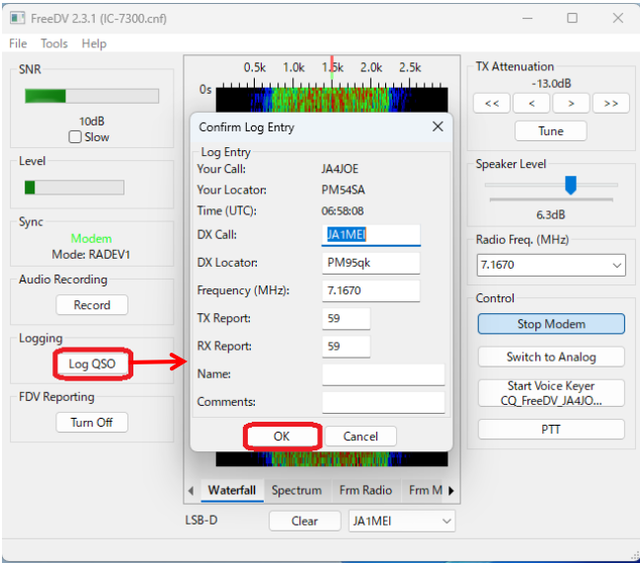The height and width of the screenshot is (563, 640).
Task: Click the Log QSO button
Action: click(x=92, y=364)
